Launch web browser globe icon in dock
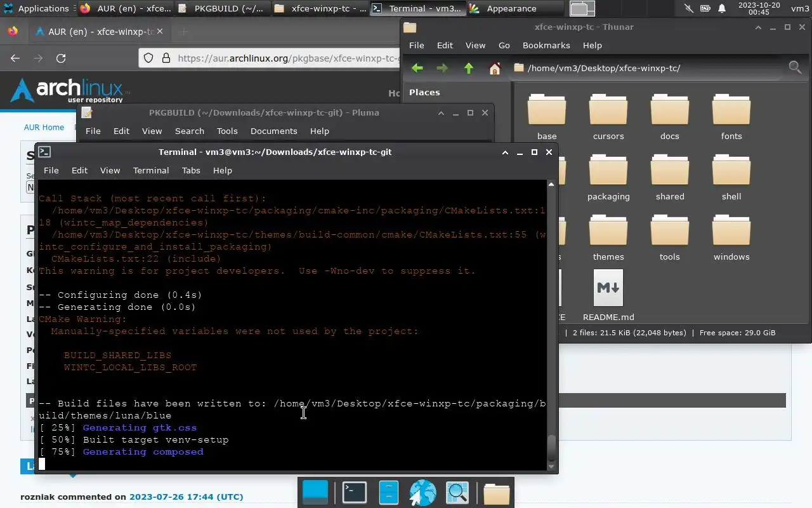This screenshot has width=812, height=508. click(x=422, y=493)
